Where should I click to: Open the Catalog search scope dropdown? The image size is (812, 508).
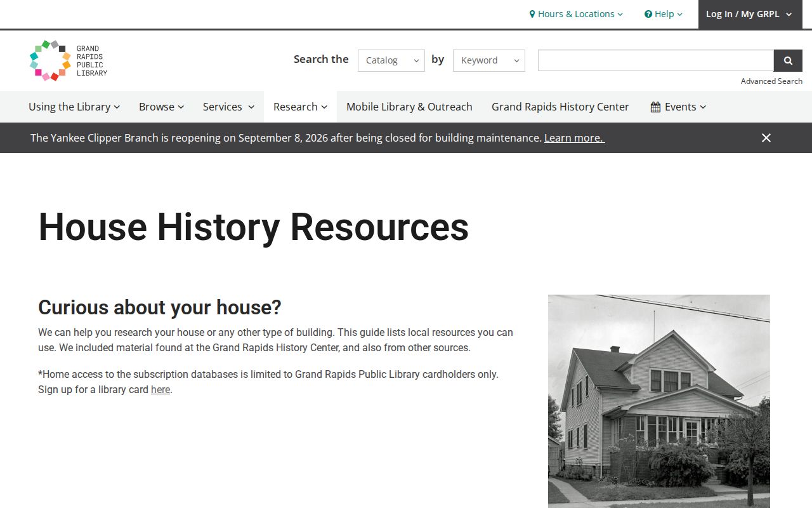[391, 60]
